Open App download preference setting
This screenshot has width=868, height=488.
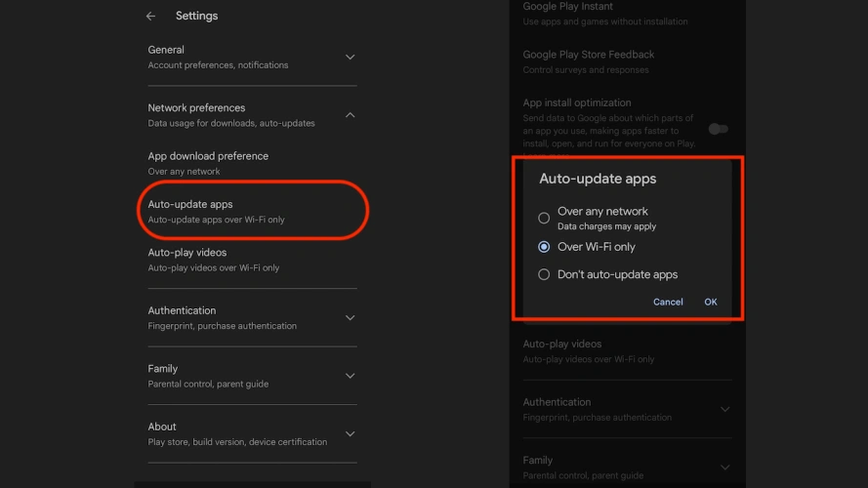(208, 162)
